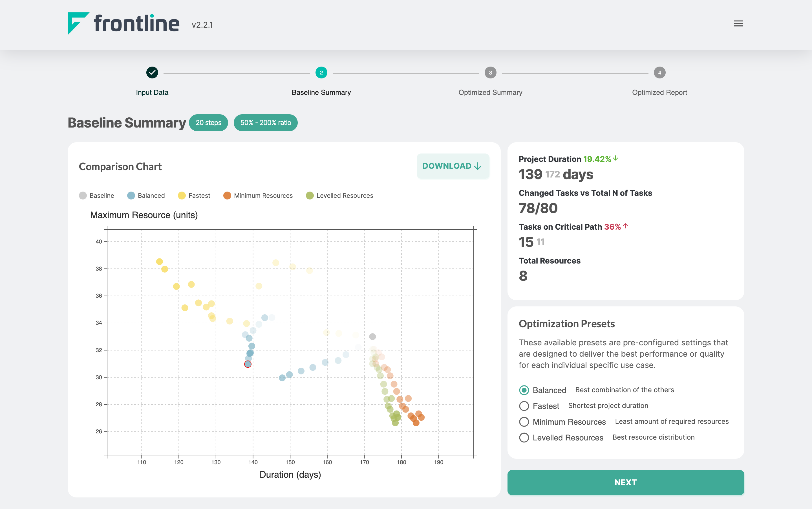The image size is (812, 509).
Task: Click the 50% - 200% ratio badge
Action: 266,122
